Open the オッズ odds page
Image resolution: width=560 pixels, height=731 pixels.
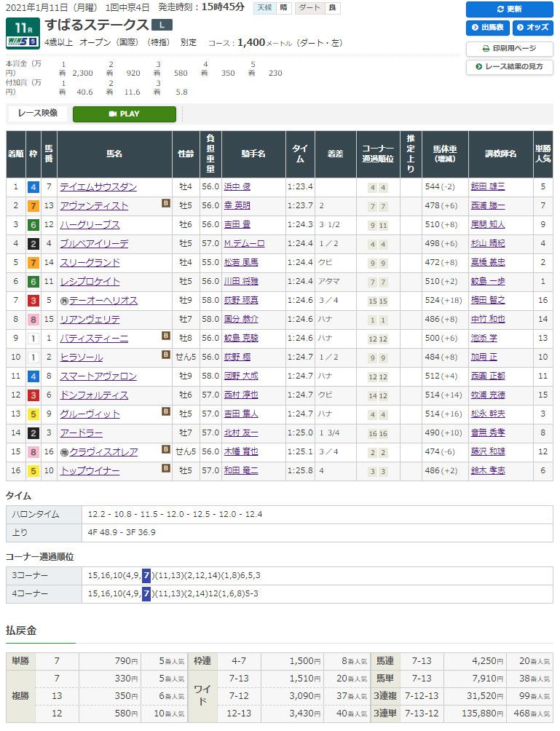click(x=532, y=28)
